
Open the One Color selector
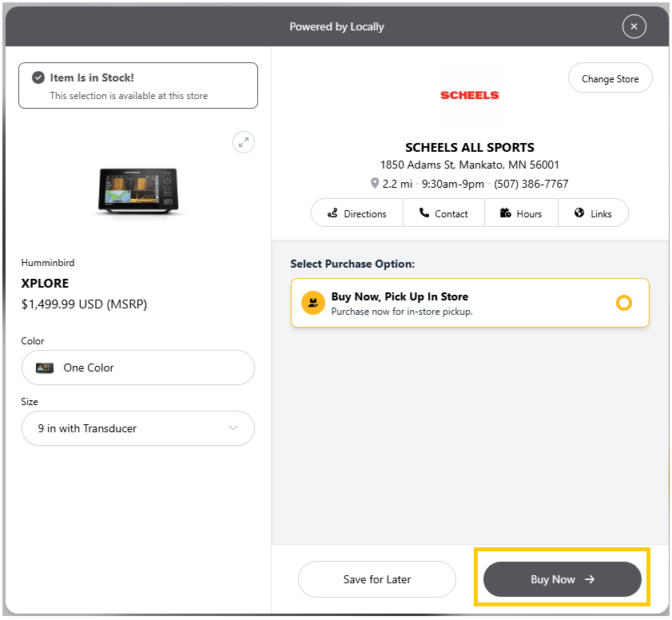click(x=137, y=368)
